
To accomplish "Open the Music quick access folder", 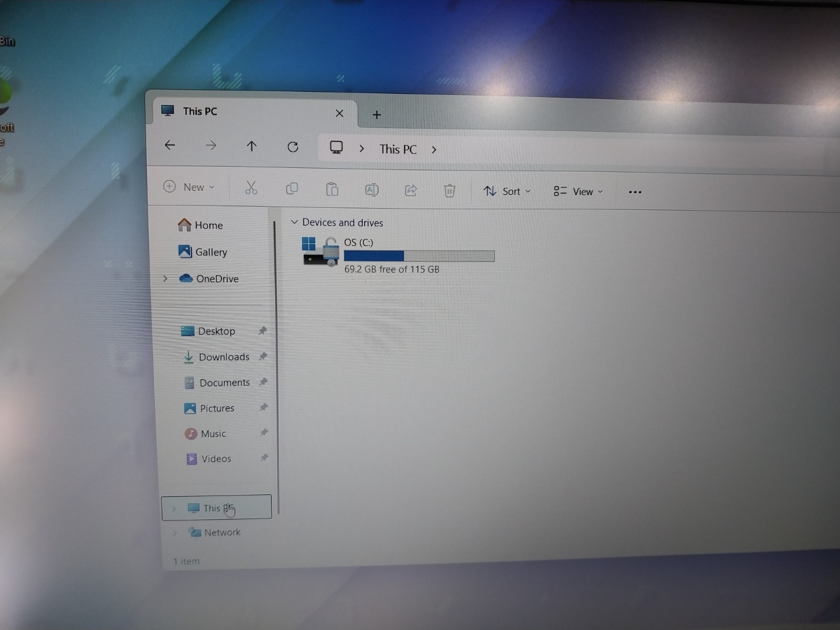I will click(205, 434).
